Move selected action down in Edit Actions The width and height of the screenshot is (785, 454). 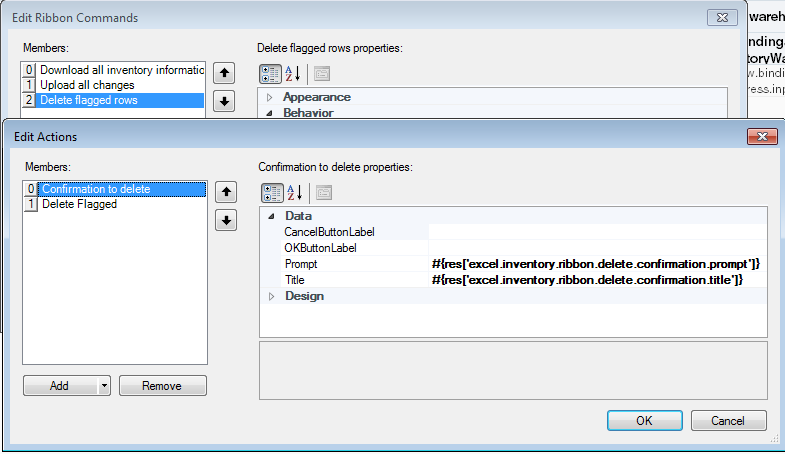tap(226, 220)
